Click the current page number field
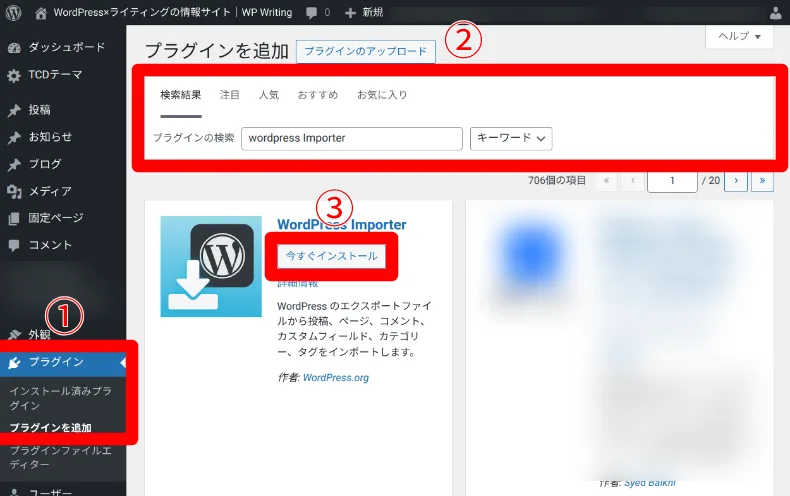The image size is (790, 496). tap(672, 181)
